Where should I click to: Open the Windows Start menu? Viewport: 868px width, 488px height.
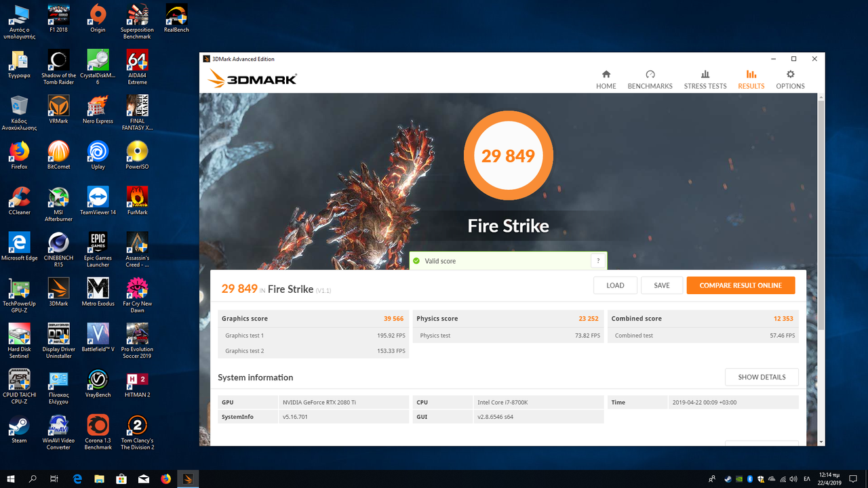pos(11,479)
